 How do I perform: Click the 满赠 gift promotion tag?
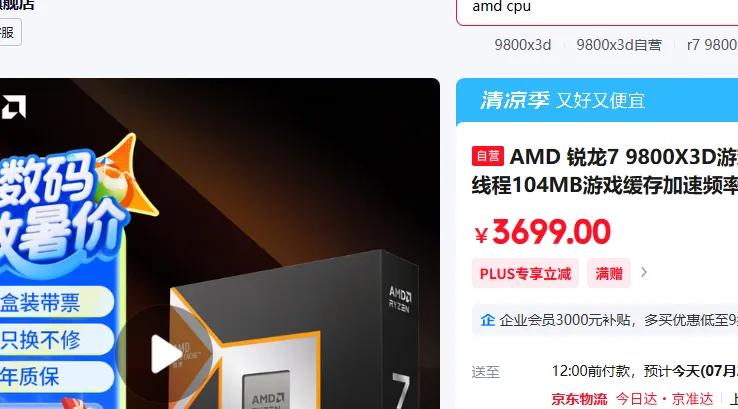[609, 273]
